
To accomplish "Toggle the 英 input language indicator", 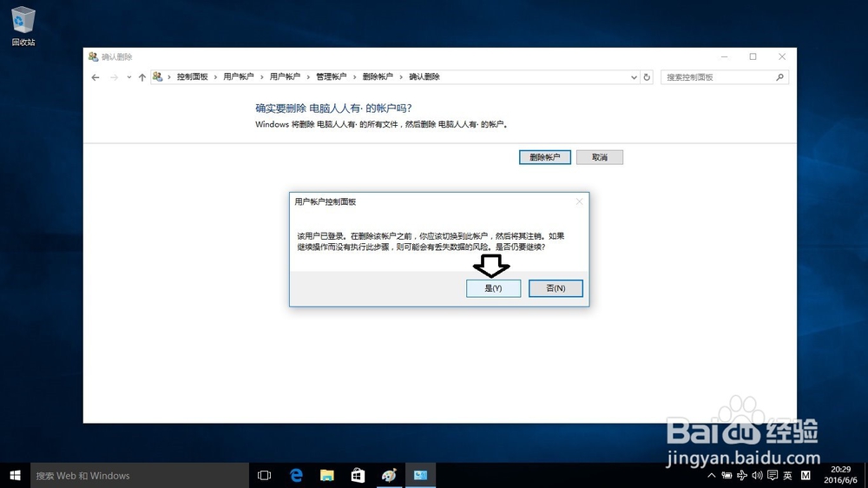I will (x=787, y=475).
